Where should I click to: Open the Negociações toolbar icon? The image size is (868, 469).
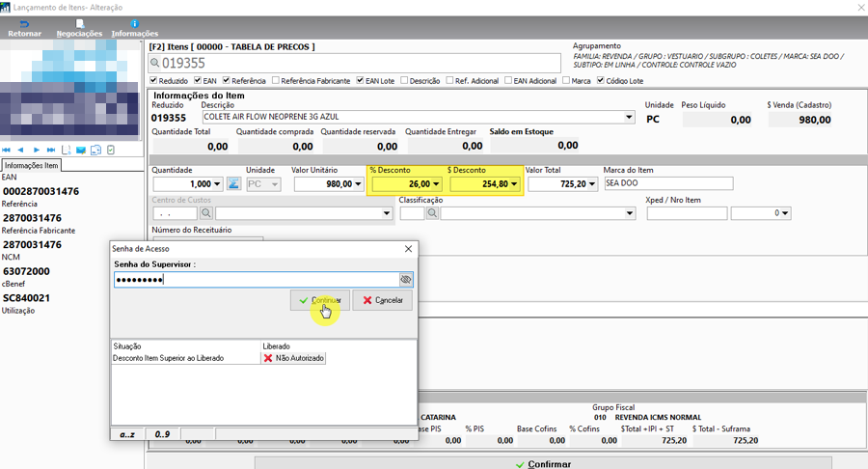click(79, 28)
